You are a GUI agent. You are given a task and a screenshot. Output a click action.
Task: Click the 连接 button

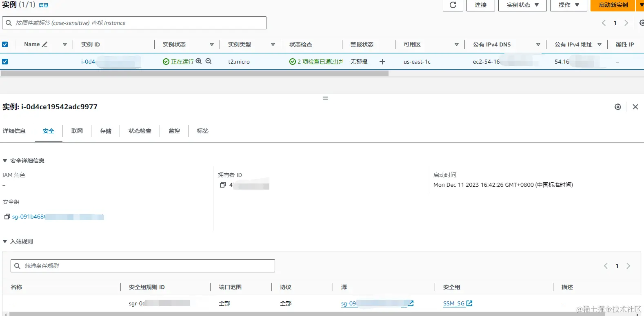coord(481,5)
